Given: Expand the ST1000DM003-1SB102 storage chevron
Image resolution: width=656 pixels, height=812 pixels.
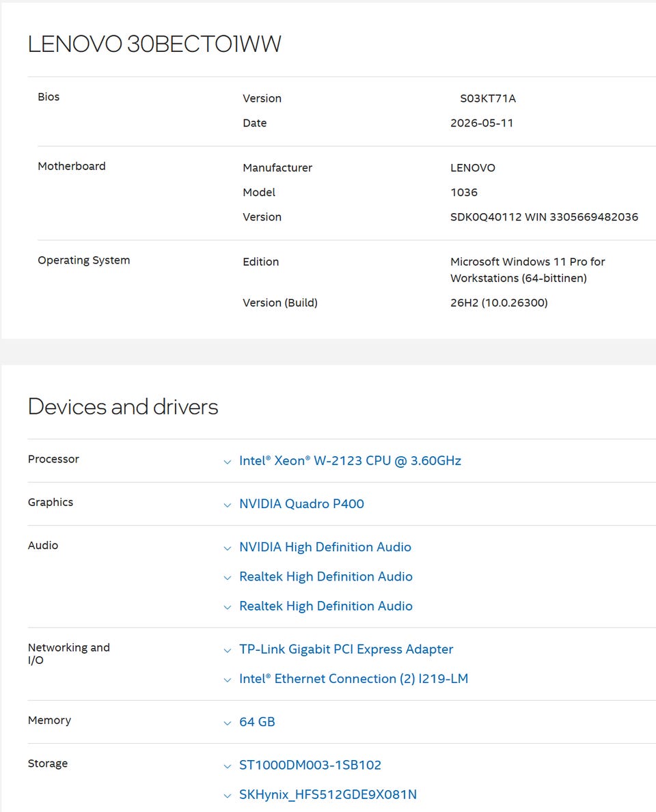Looking at the screenshot, I should click(227, 766).
